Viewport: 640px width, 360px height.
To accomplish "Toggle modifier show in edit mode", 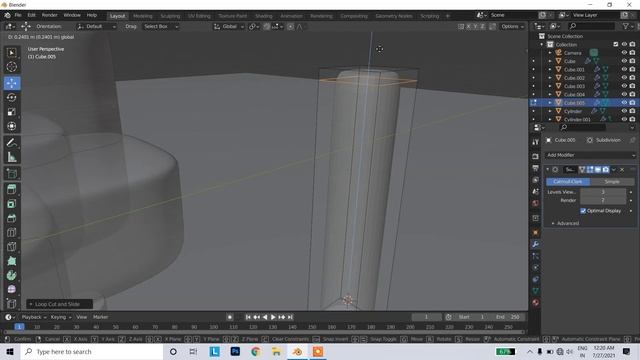I will (x=590, y=169).
